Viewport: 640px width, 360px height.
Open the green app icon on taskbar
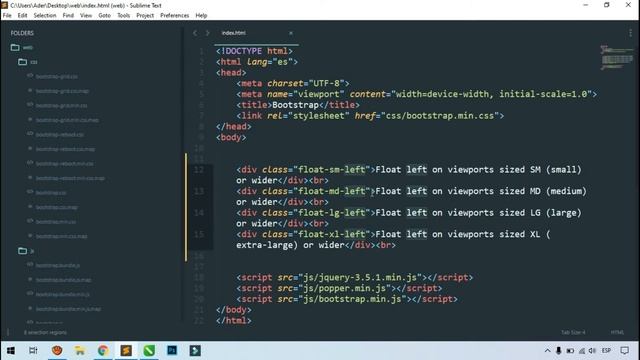[149, 351]
